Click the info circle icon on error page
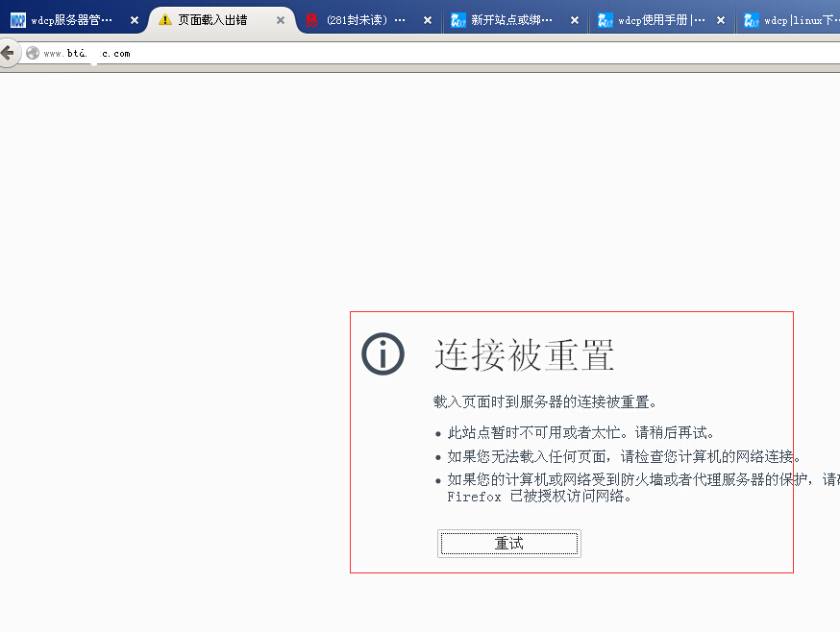 [x=383, y=354]
